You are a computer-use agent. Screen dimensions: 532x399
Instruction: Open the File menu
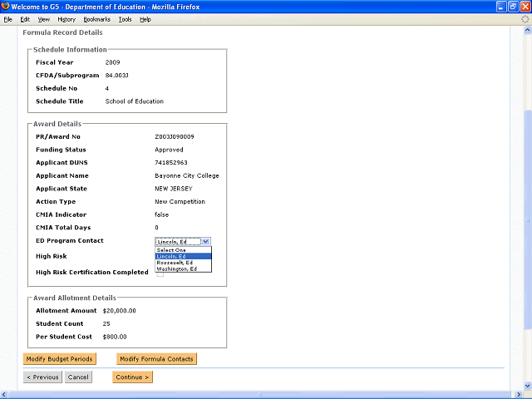7,20
